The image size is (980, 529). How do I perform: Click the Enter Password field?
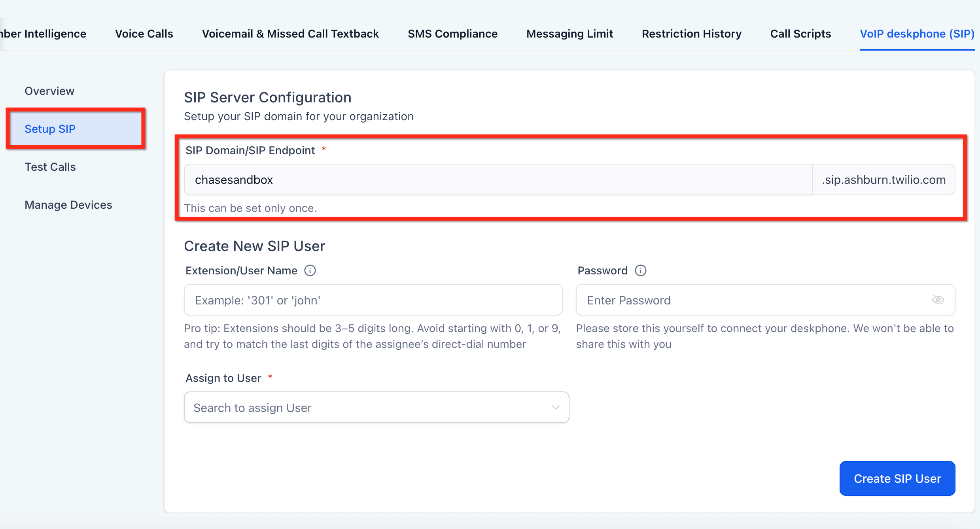click(x=751, y=300)
